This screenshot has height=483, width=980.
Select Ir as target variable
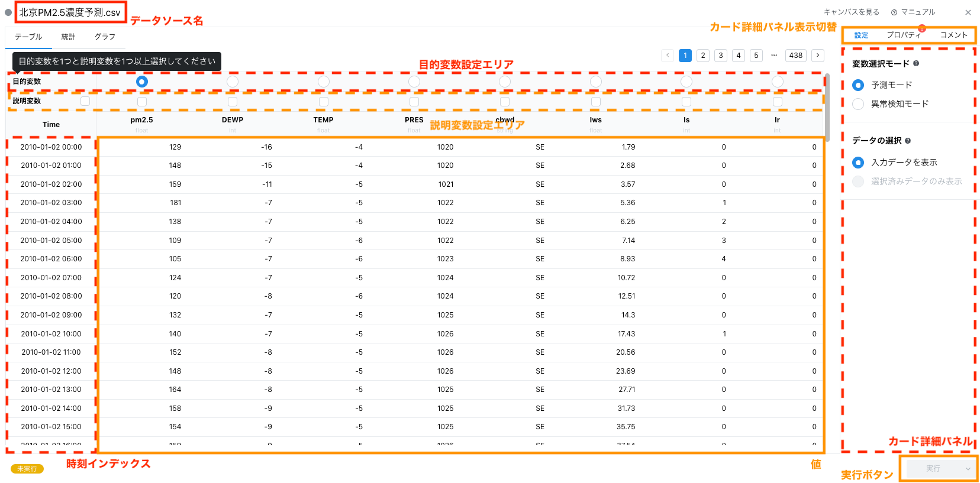[x=778, y=82]
